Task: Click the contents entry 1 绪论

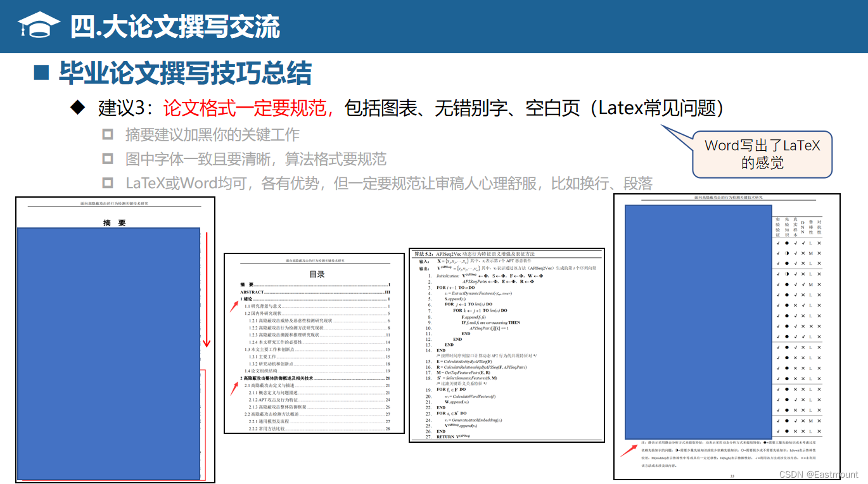Action: 315,299
